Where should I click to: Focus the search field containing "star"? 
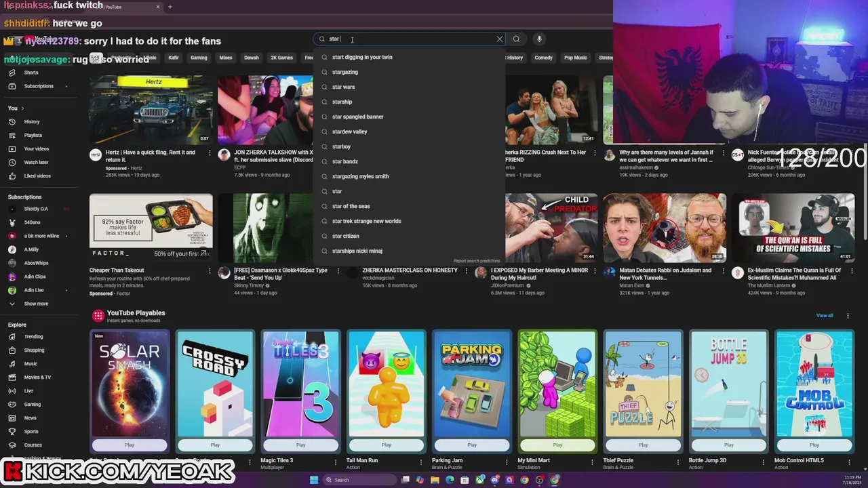[410, 39]
